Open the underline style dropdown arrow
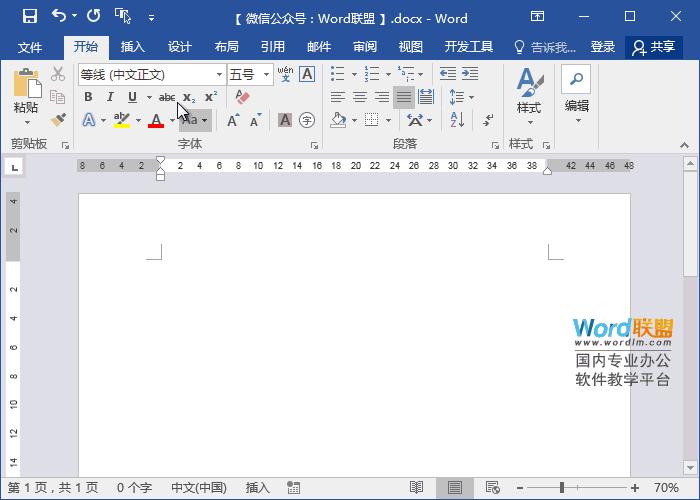 149,97
